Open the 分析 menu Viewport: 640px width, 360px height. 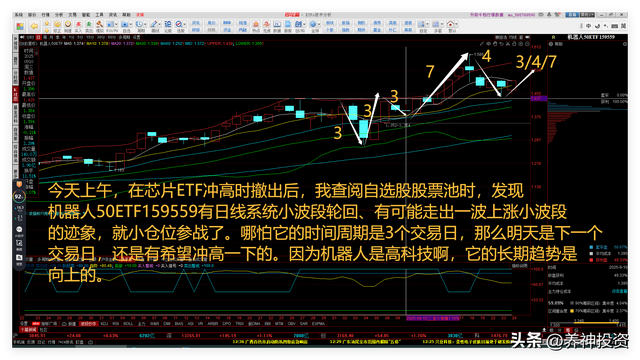click(59, 14)
